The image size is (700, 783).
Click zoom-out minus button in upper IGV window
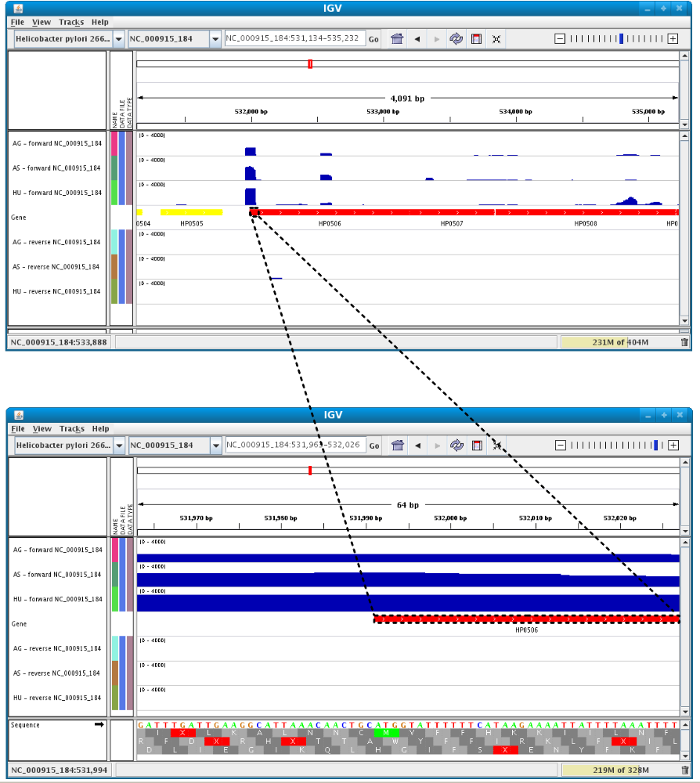(x=560, y=39)
